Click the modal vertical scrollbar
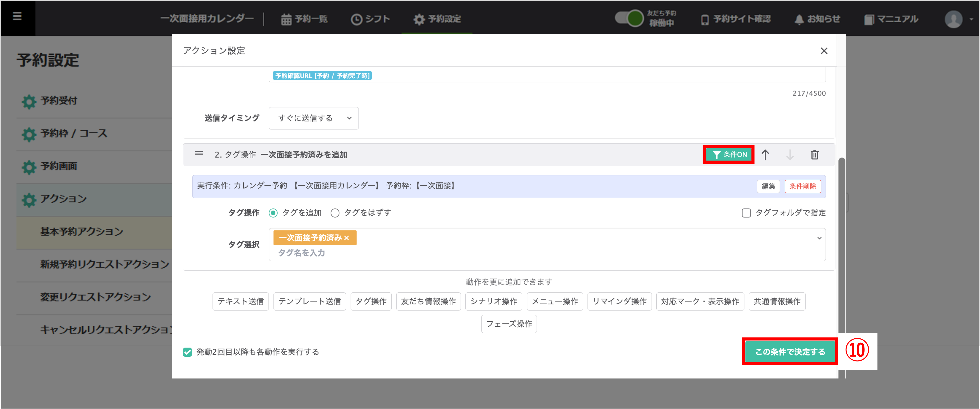This screenshot has width=980, height=409. pyautogui.click(x=842, y=247)
